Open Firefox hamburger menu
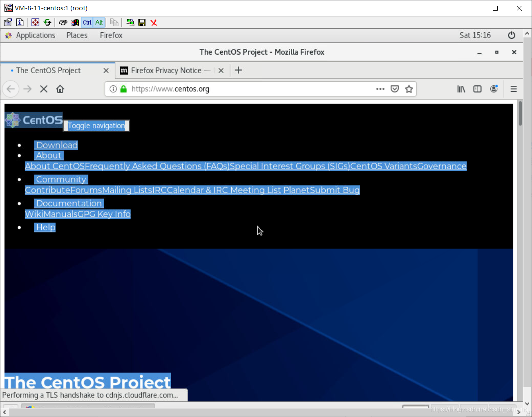Viewport: 532px width, 417px height. (x=514, y=89)
